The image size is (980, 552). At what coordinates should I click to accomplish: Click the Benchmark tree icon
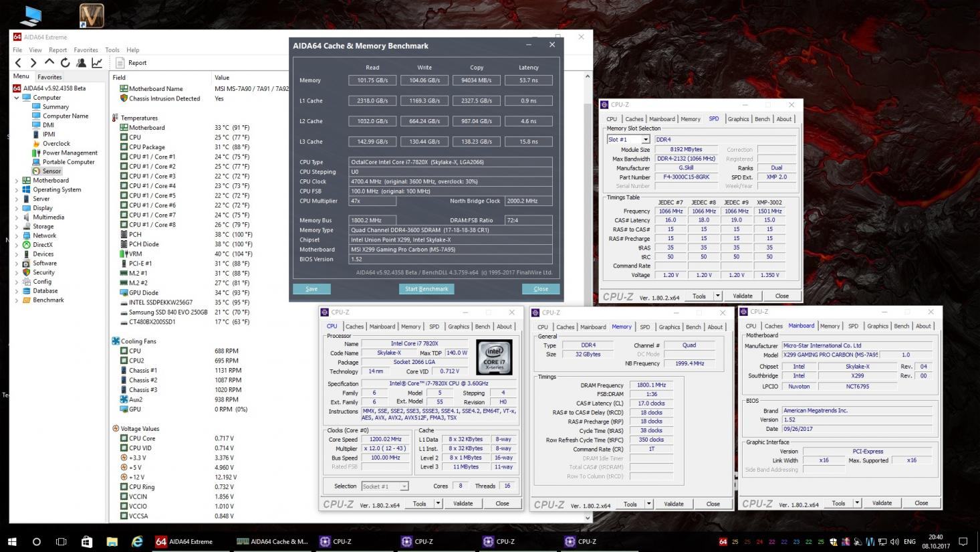27,300
